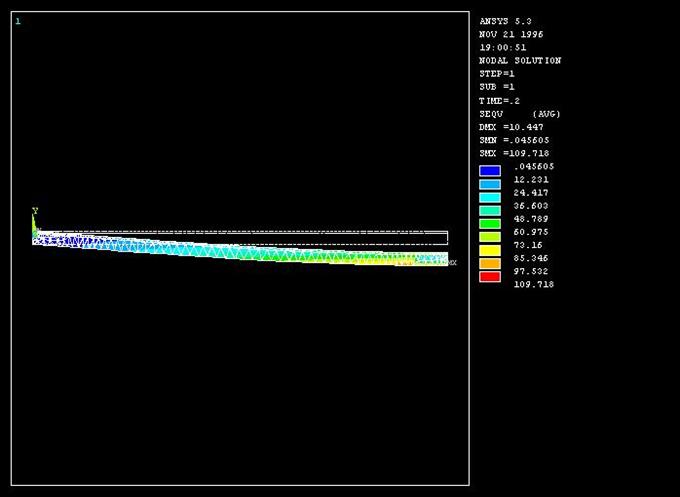Click the DMX =10.447 value
680x497 pixels.
coord(511,127)
